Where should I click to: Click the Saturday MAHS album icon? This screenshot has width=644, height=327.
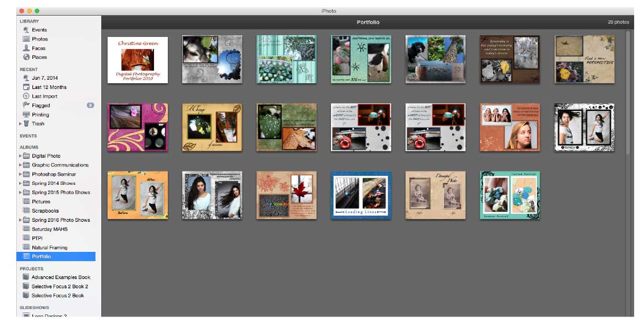pyautogui.click(x=26, y=229)
